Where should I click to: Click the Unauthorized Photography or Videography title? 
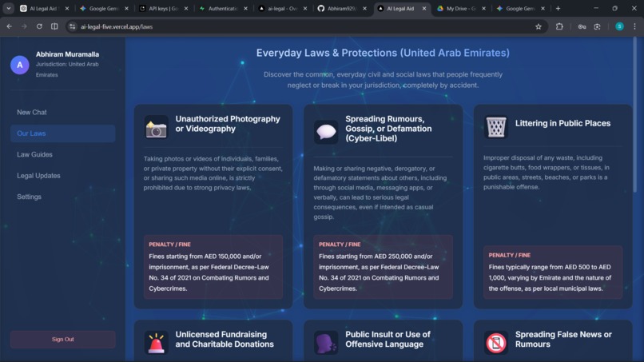(x=228, y=124)
